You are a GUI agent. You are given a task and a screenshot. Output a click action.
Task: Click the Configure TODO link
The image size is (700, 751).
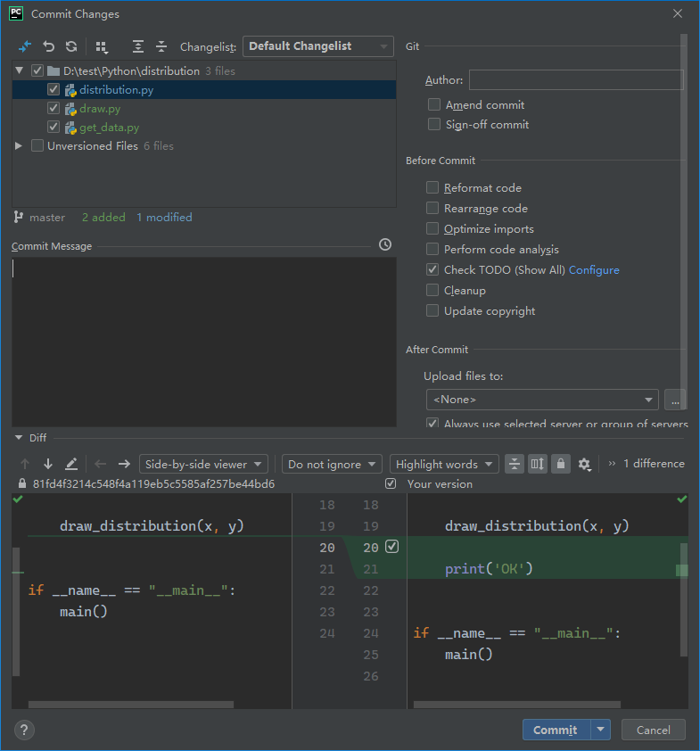pos(594,269)
